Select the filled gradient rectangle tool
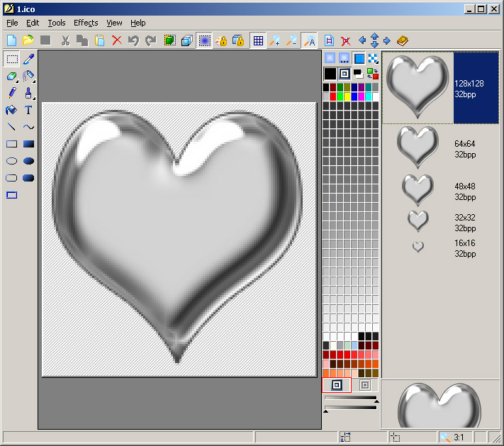This screenshot has width=504, height=446. tap(28, 144)
